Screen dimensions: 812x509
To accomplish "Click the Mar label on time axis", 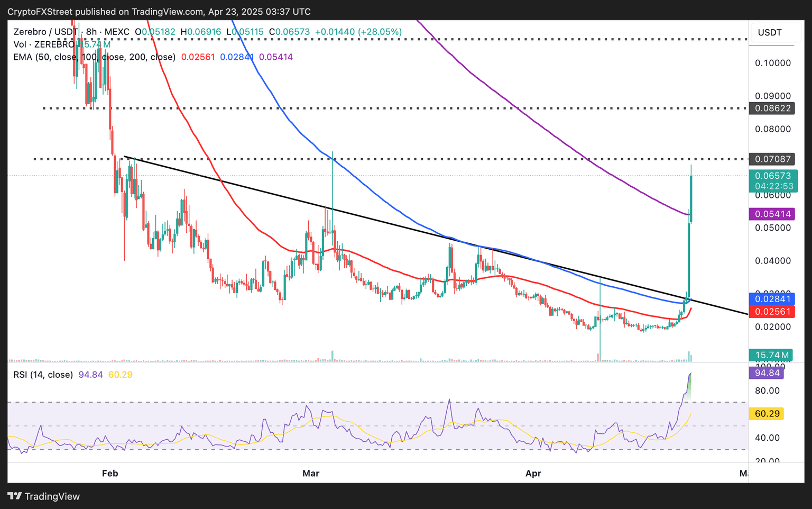I will click(311, 473).
